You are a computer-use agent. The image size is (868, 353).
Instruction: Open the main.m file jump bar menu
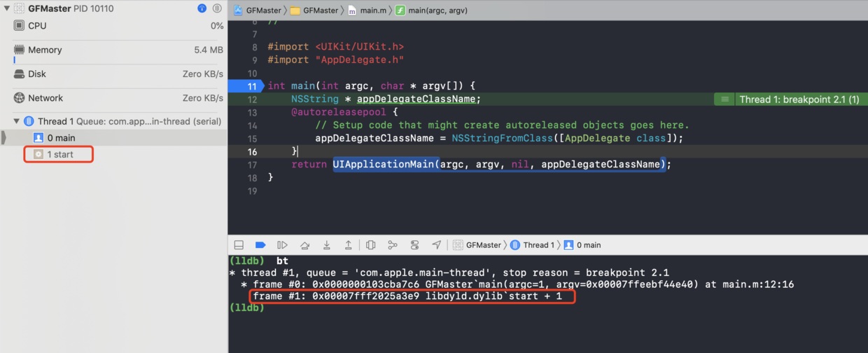click(x=368, y=11)
